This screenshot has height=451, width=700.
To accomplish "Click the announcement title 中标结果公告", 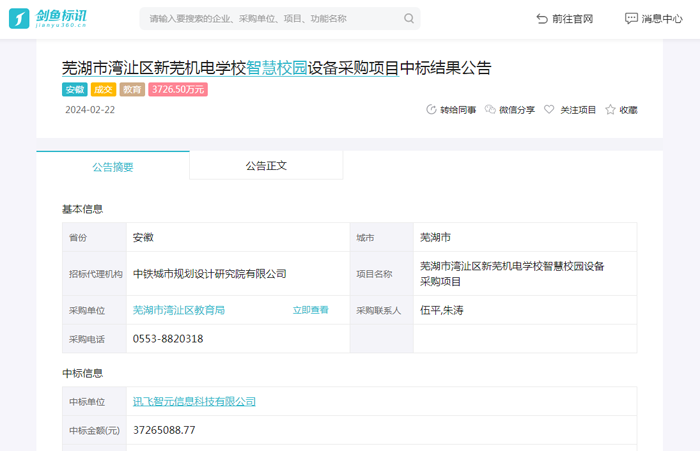I will point(446,68).
